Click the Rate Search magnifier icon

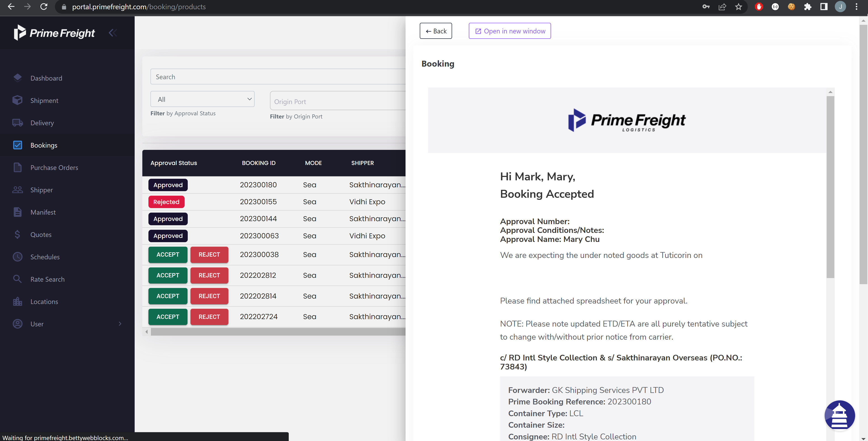tap(18, 279)
